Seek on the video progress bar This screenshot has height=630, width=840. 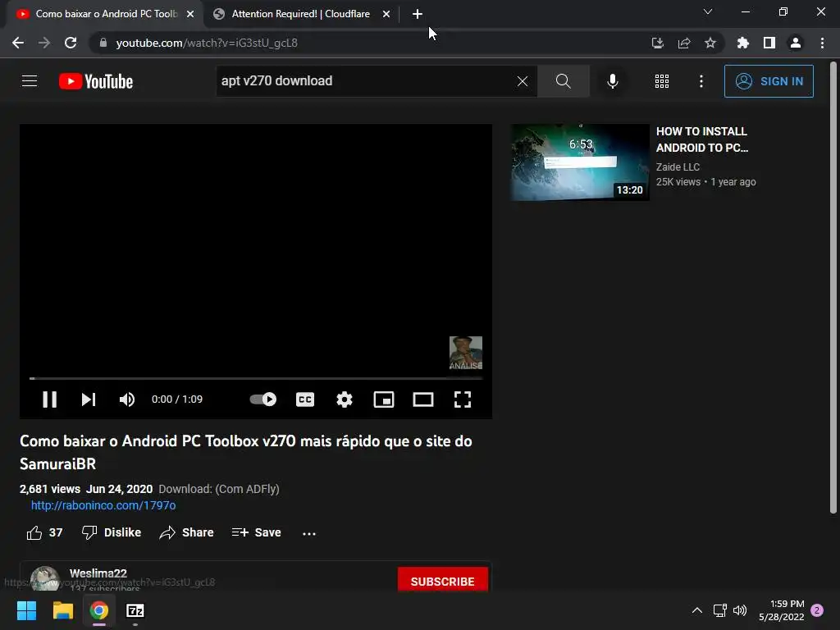click(256, 378)
